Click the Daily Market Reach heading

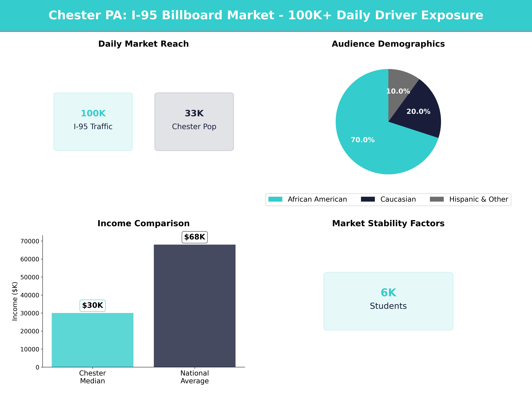tap(144, 44)
